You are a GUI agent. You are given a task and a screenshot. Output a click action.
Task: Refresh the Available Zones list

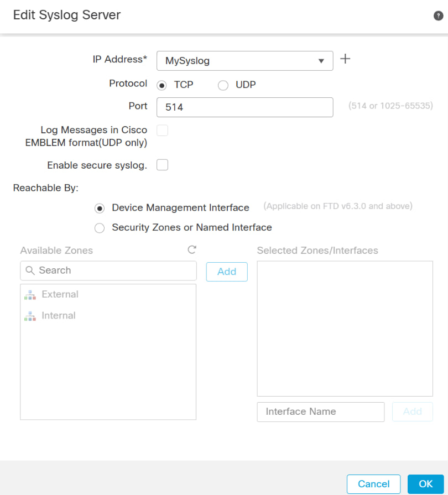pos(191,249)
